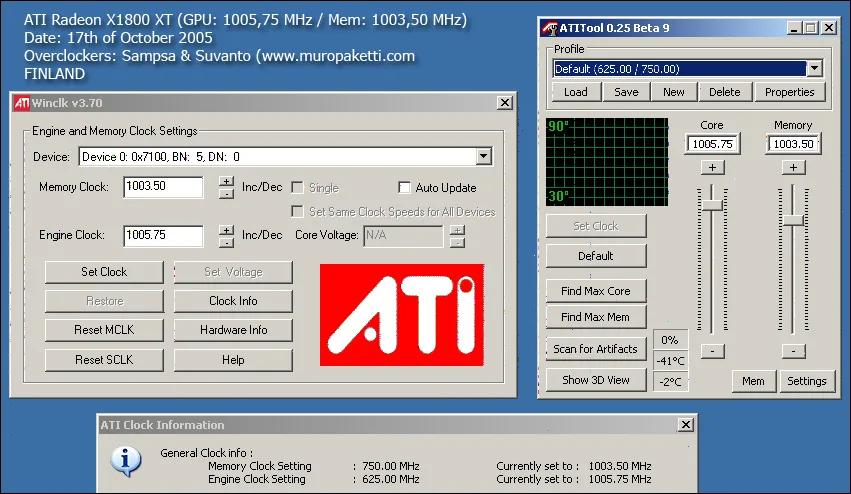This screenshot has height=494, width=851.
Task: Click Set Clock in ATITool
Action: (x=596, y=226)
